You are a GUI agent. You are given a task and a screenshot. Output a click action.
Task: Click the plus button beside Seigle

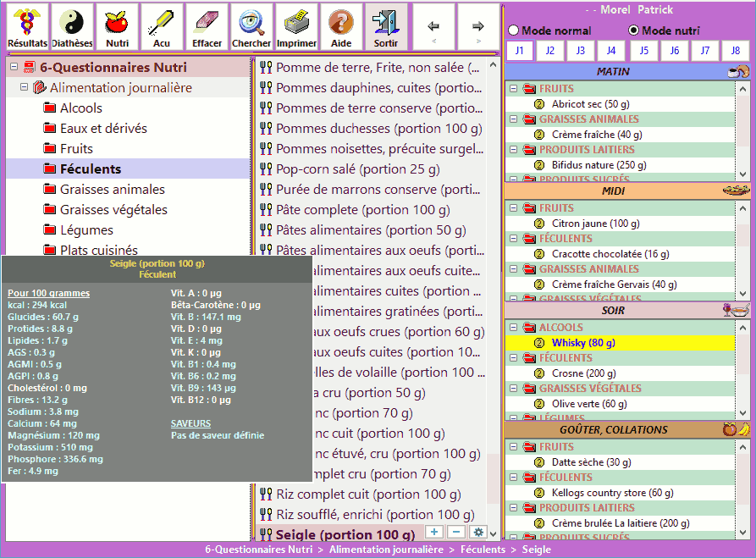[x=434, y=532]
